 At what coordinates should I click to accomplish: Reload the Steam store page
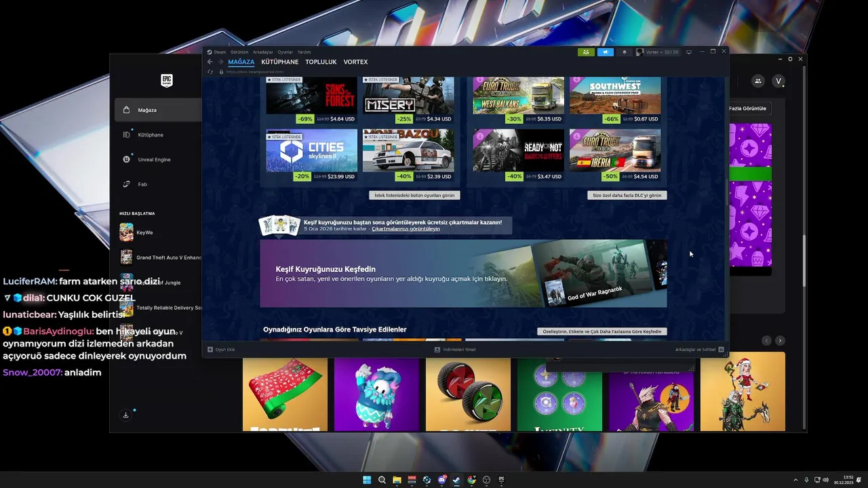[210, 71]
